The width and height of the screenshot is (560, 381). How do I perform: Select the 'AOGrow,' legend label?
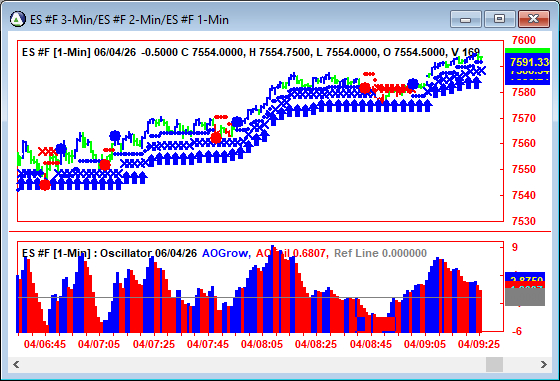227,253
